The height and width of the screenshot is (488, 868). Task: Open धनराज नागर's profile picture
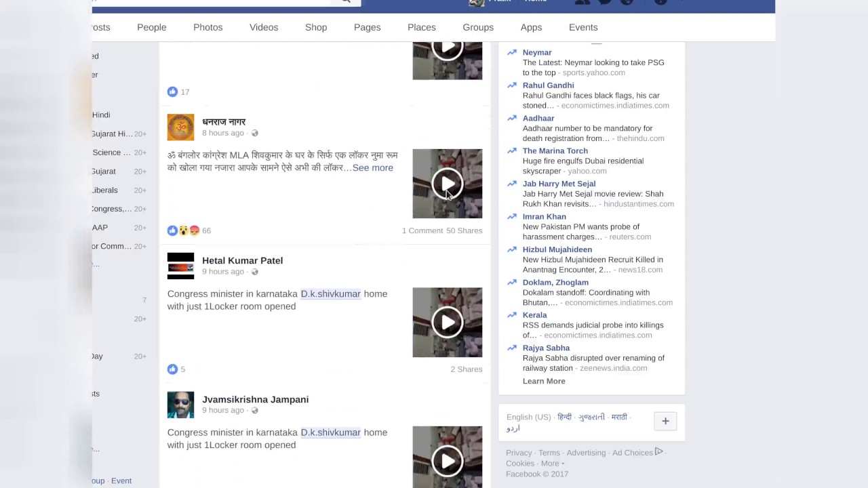point(180,127)
